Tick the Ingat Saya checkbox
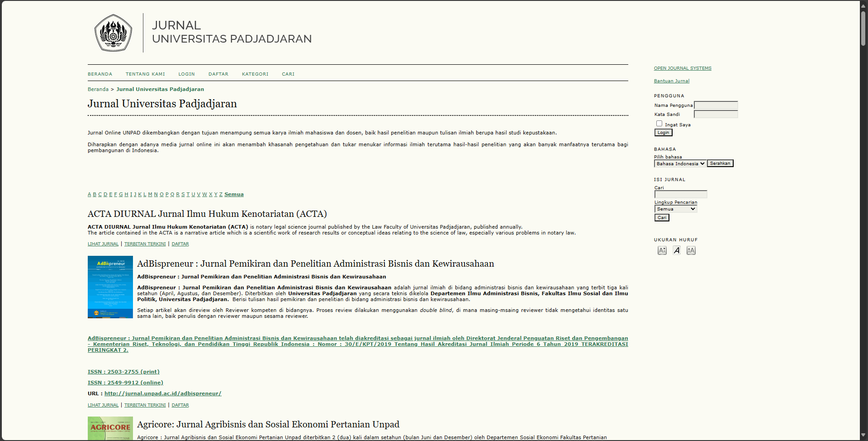Screen dimensions: 868x441 point(659,124)
